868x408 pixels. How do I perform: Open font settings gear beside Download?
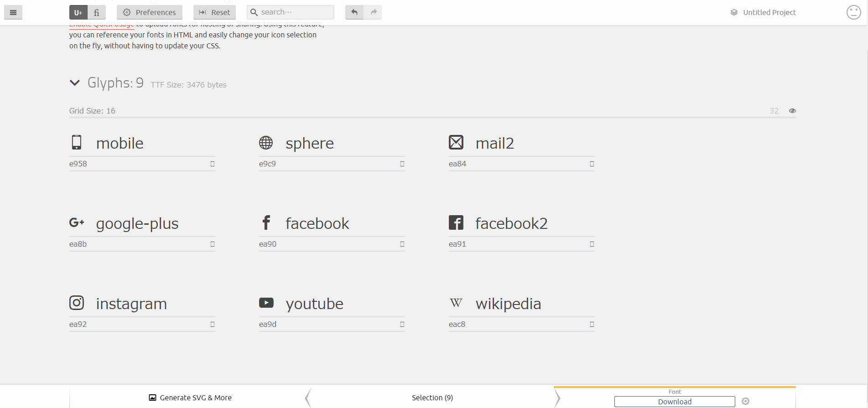(745, 401)
